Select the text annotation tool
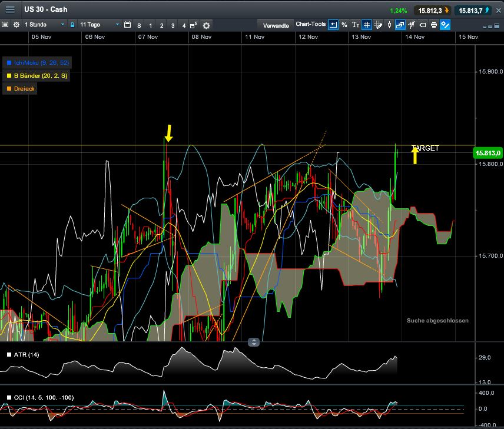The width and height of the screenshot is (504, 429). (x=356, y=25)
